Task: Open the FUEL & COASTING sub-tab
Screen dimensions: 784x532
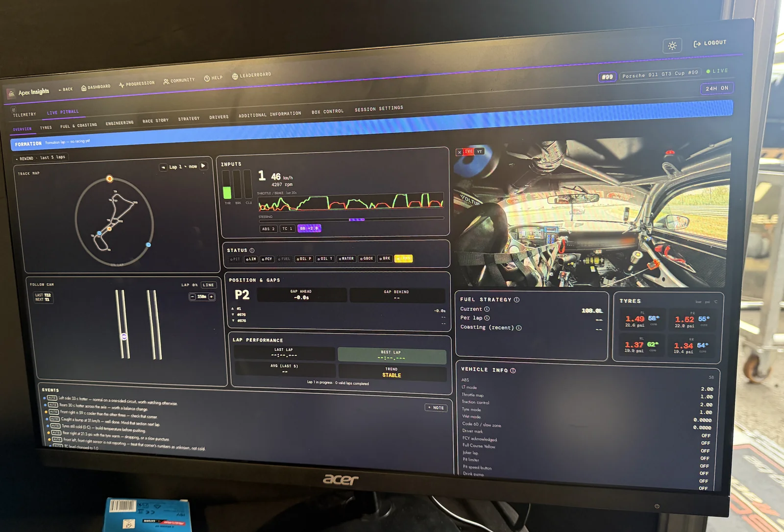Action: pos(78,126)
